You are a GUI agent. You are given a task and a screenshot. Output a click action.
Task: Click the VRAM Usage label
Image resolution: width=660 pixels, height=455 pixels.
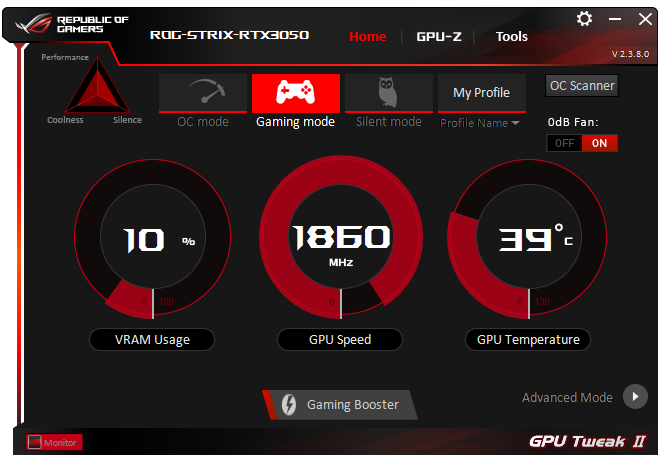point(152,340)
